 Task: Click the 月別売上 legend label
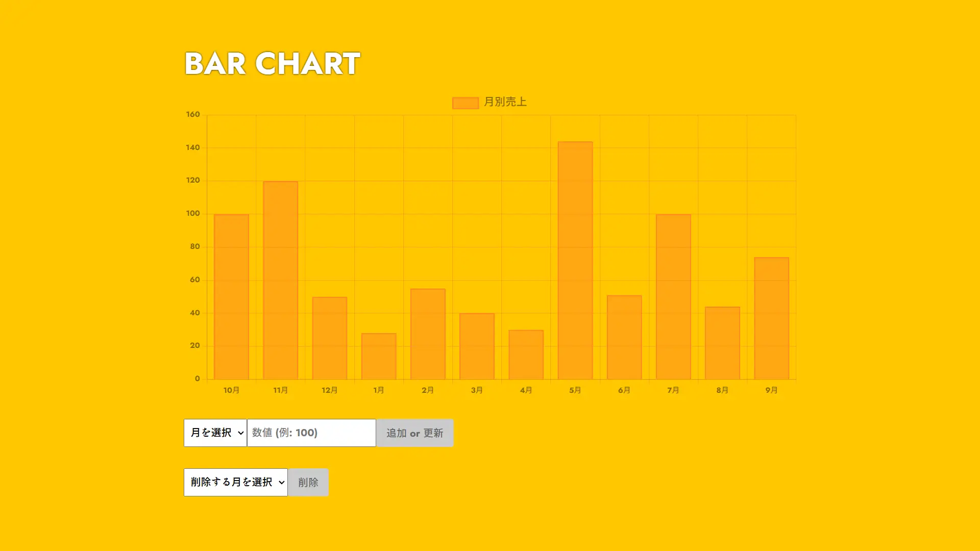click(505, 102)
